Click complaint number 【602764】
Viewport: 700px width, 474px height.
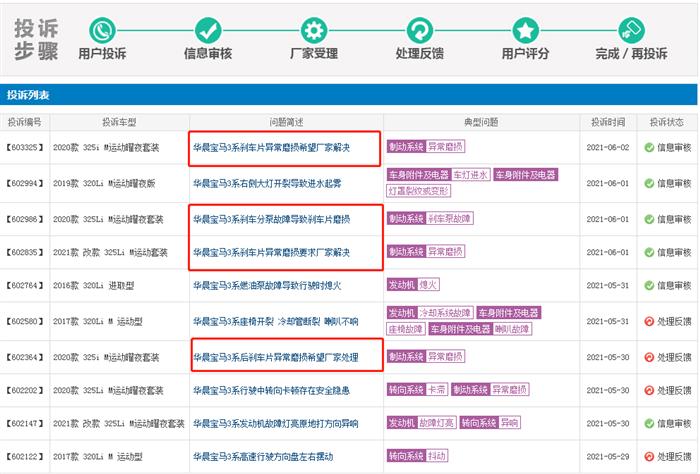coord(25,285)
